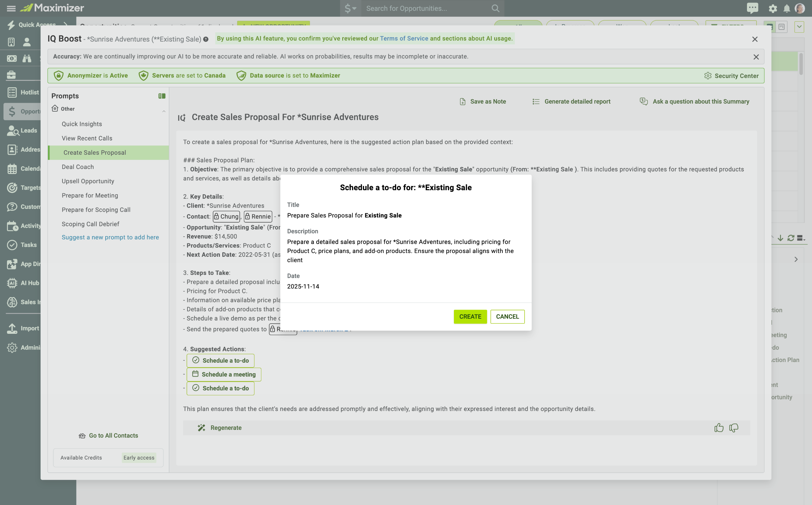Expand the Quick Access chevron
Image resolution: width=812 pixels, height=505 pixels.
(65, 24)
